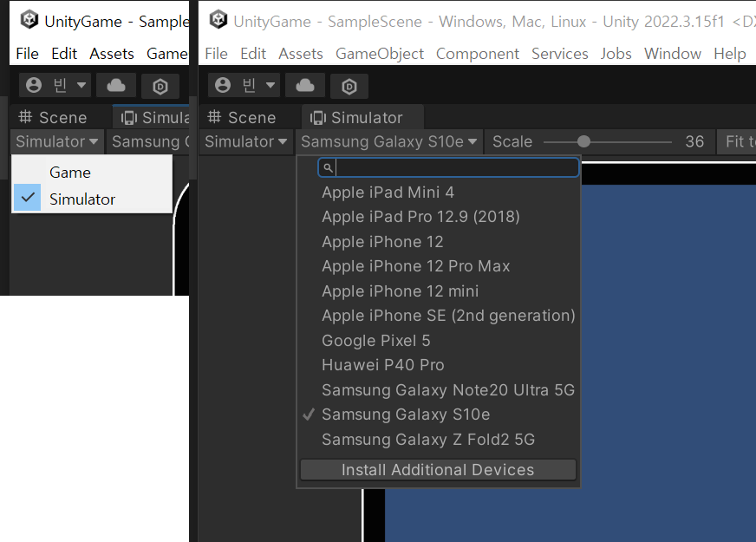
Task: Choose Samsung Galaxy Z Fold2 5G
Action: (x=439, y=440)
